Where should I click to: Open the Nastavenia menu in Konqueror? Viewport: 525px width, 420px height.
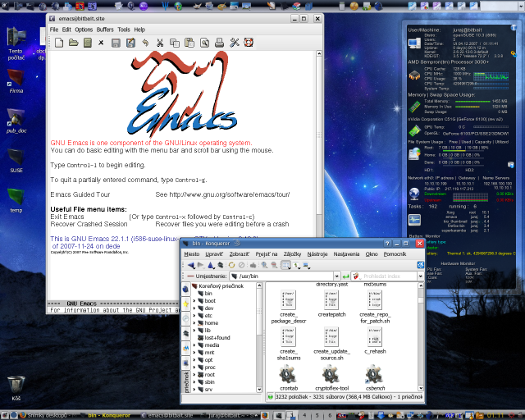pos(346,254)
